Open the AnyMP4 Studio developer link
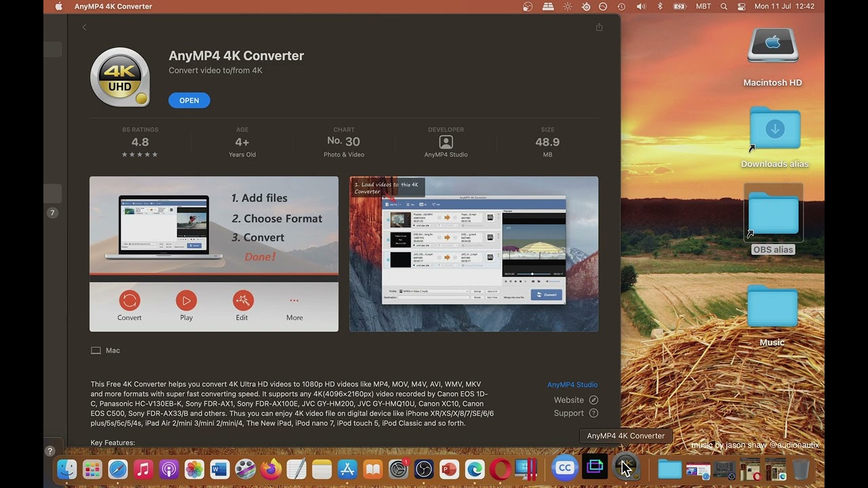868x488 pixels. 572,385
